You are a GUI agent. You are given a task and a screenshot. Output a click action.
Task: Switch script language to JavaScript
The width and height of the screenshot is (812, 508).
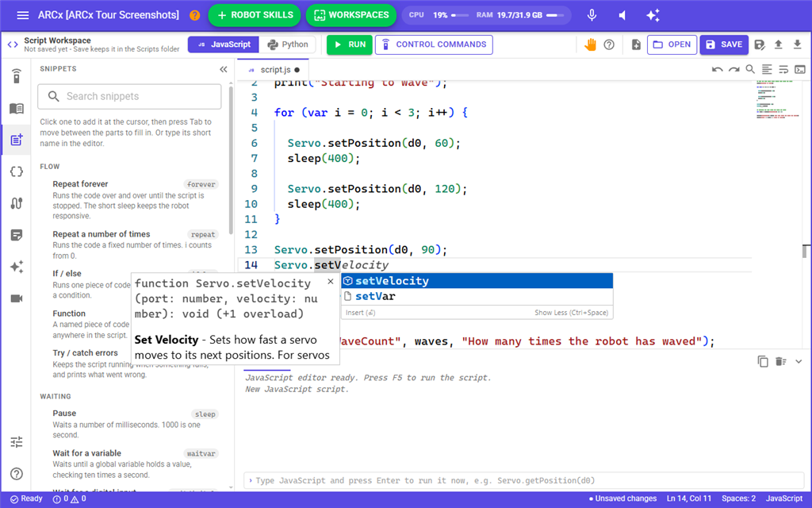[x=224, y=44]
